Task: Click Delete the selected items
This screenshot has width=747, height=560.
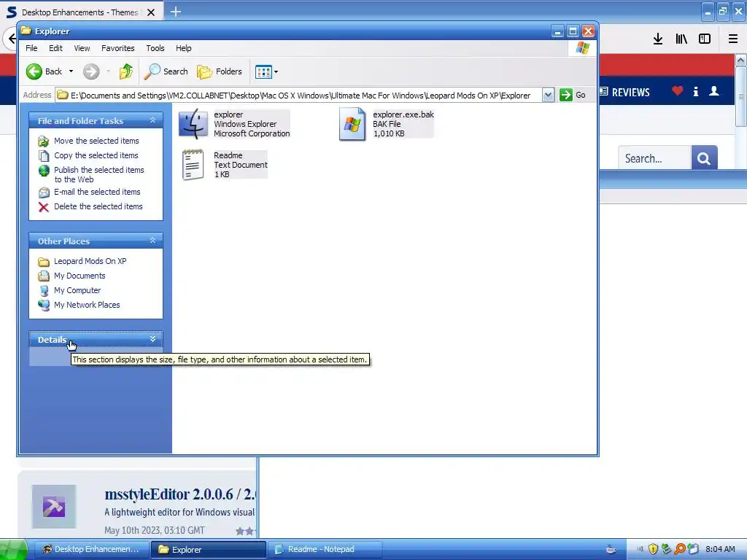Action: (98, 206)
